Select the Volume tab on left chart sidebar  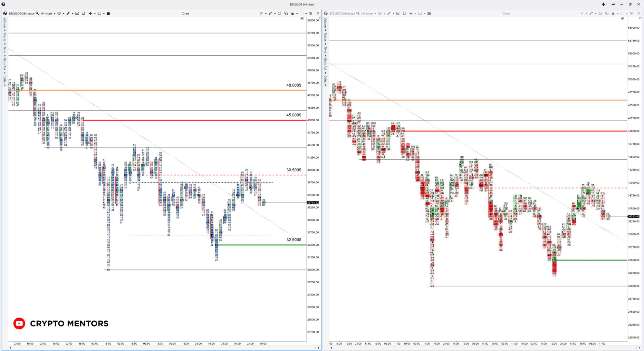pos(5,23)
